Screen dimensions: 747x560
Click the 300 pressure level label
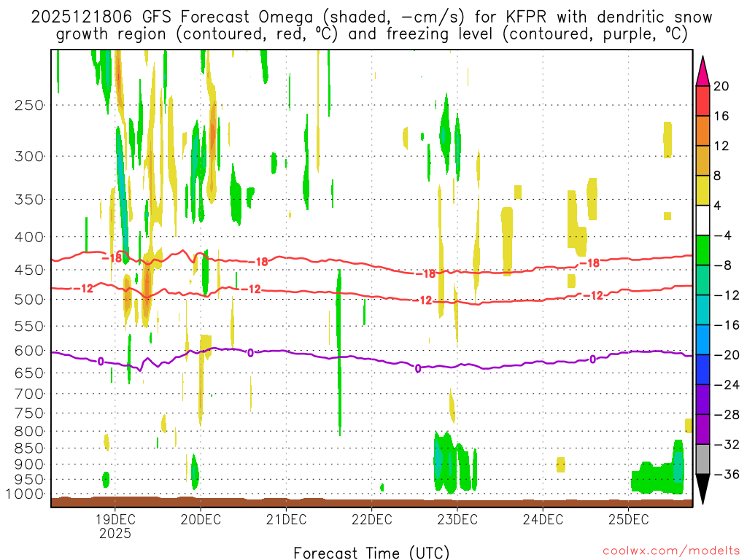coord(29,156)
